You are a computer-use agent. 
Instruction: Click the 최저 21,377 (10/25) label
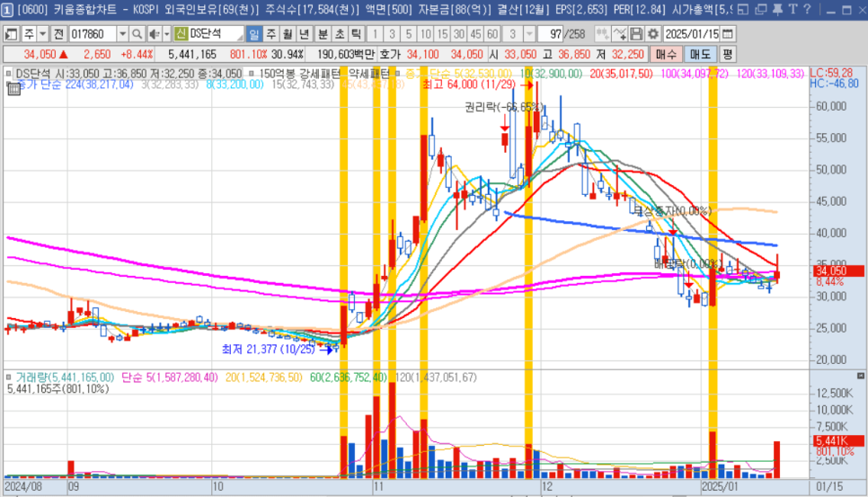click(x=269, y=350)
